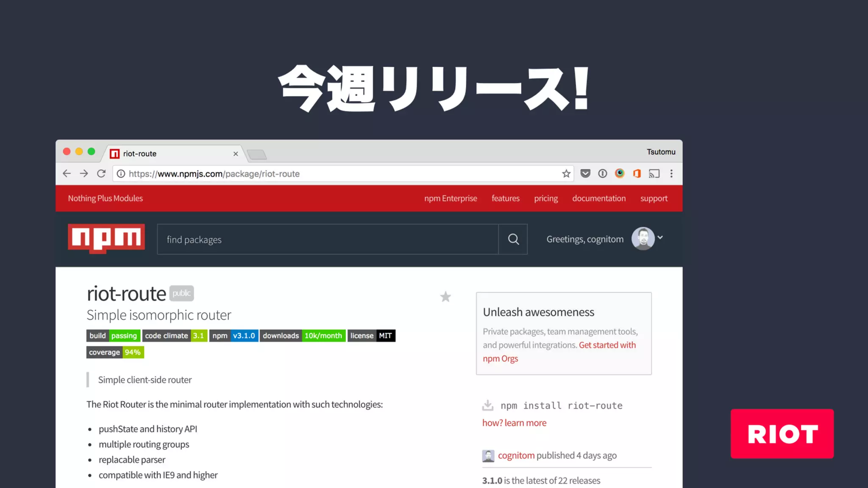Screen dimensions: 868x488
Task: Click 'multiple routing groups' list item
Action: coord(144,444)
